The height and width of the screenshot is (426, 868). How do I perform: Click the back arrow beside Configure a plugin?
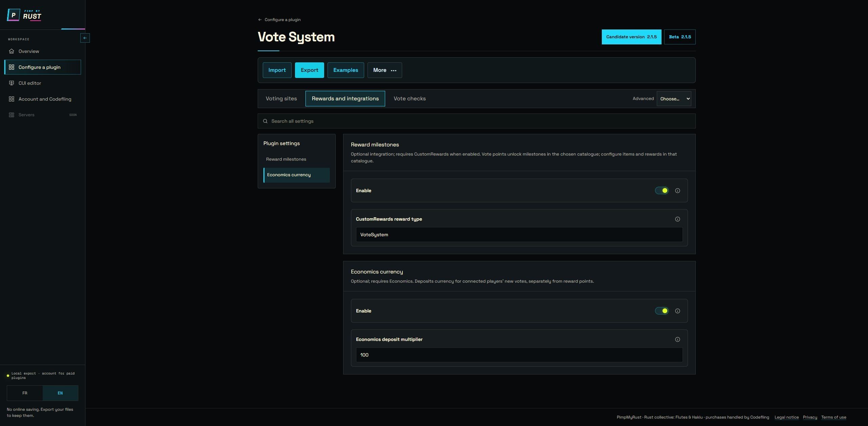click(x=260, y=20)
